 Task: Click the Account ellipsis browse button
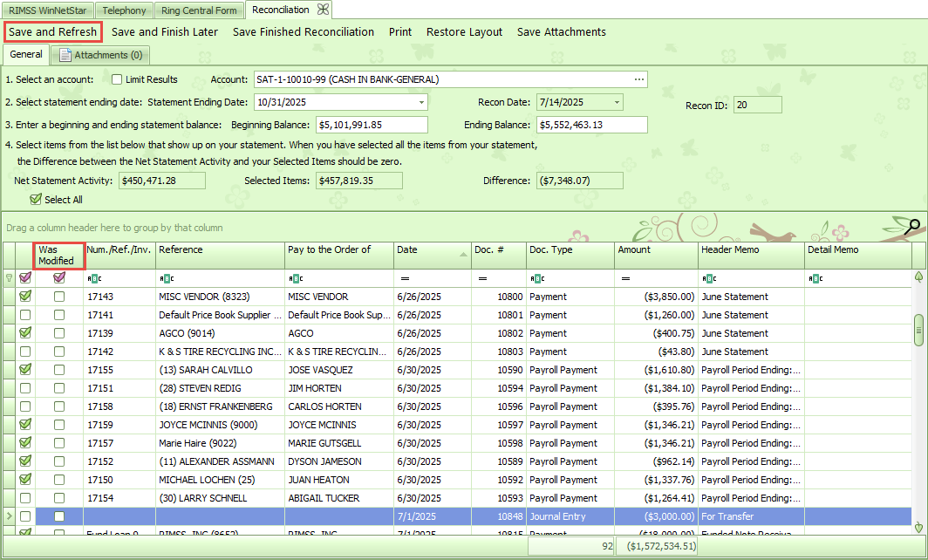[639, 79]
